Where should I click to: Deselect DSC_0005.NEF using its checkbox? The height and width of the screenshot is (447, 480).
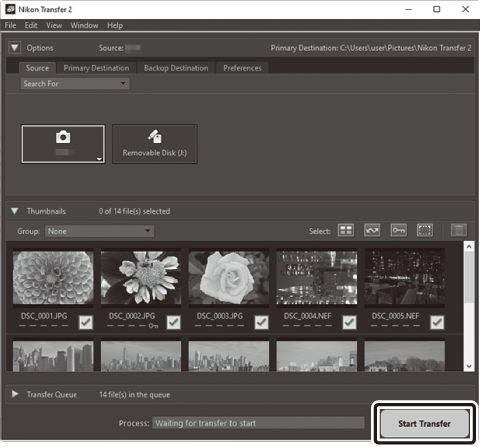(437, 322)
